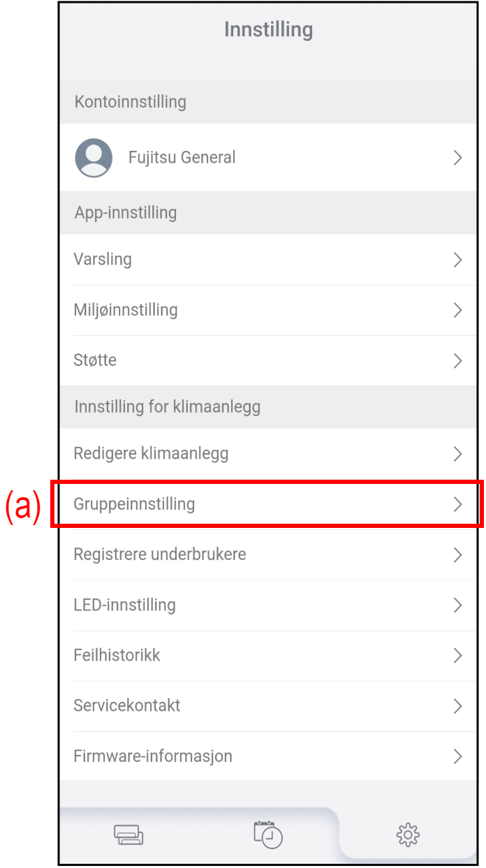486x868 pixels.
Task: Go to Registrere underbrukere
Action: [160, 554]
